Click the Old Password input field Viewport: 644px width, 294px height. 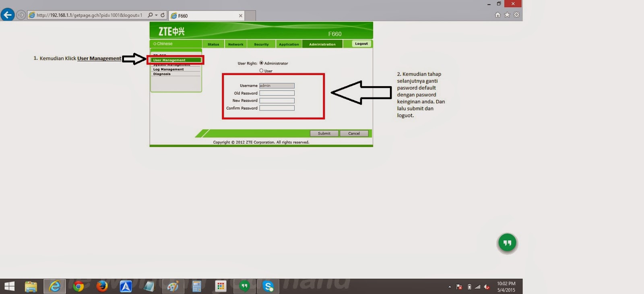point(277,93)
